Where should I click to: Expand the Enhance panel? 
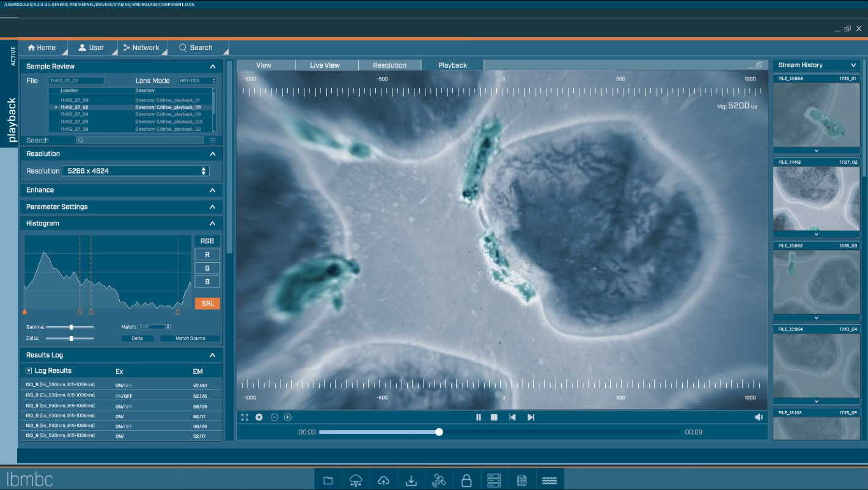tap(213, 190)
